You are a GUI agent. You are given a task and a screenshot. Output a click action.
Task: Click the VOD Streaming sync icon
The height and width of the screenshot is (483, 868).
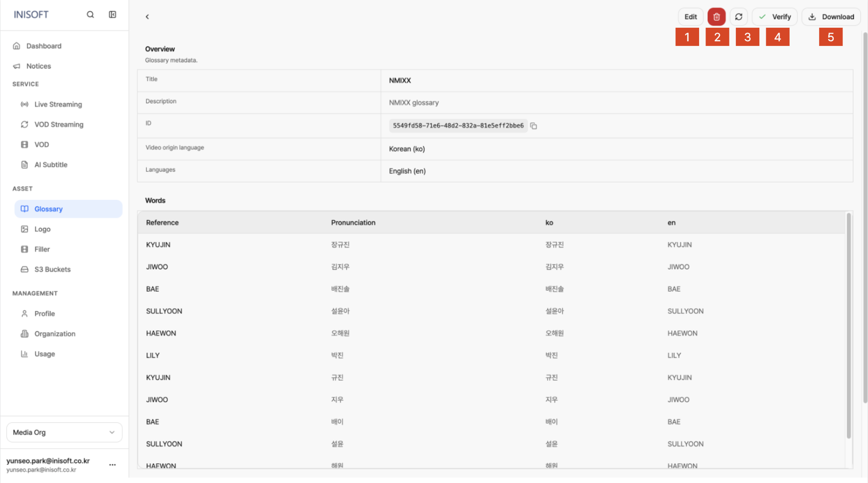point(25,124)
